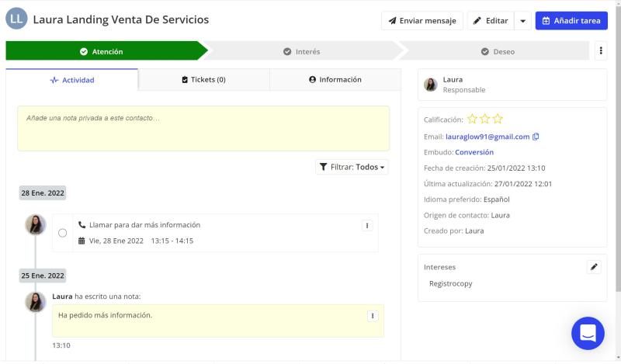Set rating with the second star
The height and width of the screenshot is (364, 621).
485,120
